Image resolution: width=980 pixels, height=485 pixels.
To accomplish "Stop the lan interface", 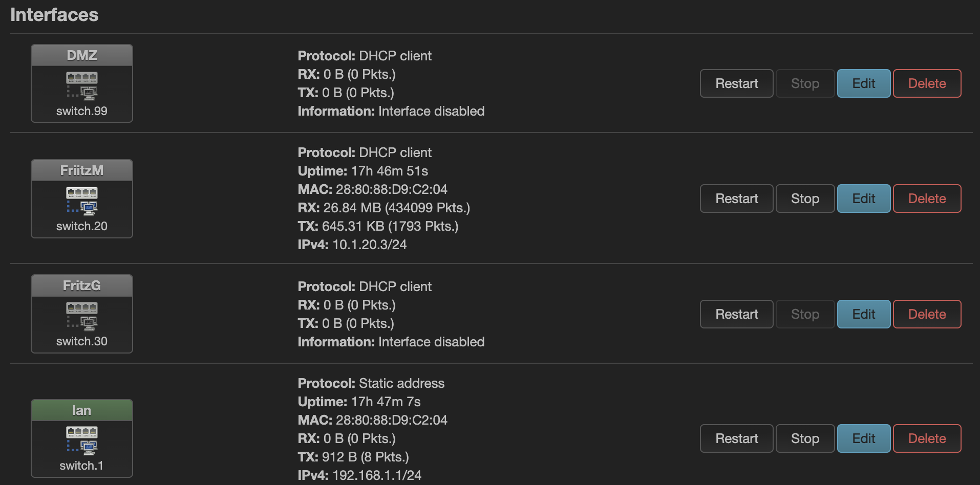I will (x=805, y=438).
